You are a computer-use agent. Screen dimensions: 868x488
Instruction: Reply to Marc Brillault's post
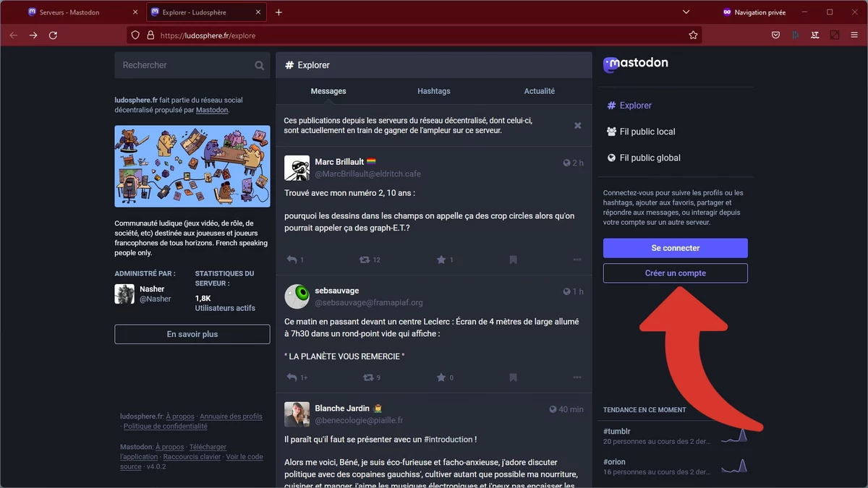pos(292,260)
